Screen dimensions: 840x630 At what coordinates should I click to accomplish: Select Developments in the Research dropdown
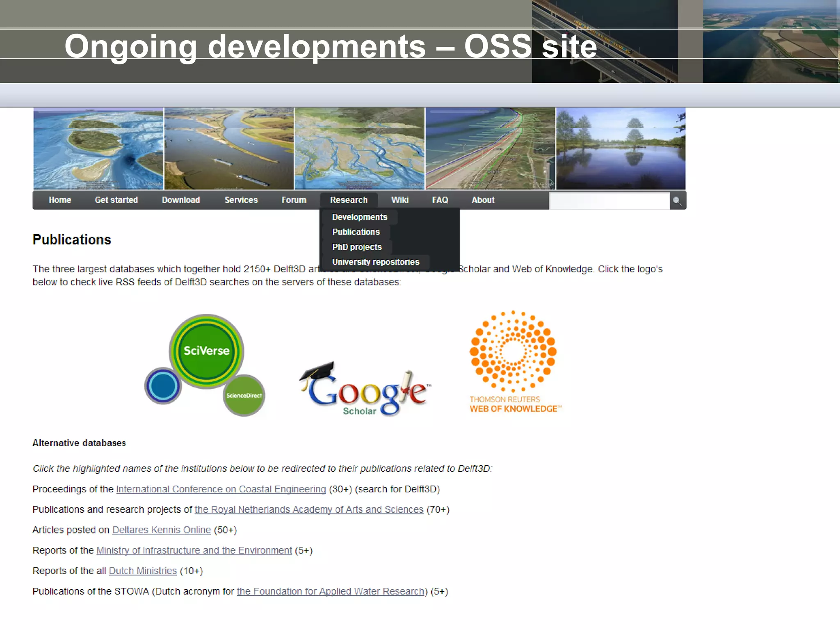360,217
